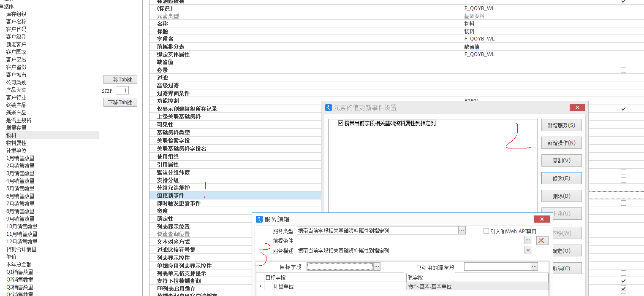Open the 服务类型 ellipsis browse button
The height and width of the screenshot is (296, 644).
pyautogui.click(x=462, y=231)
